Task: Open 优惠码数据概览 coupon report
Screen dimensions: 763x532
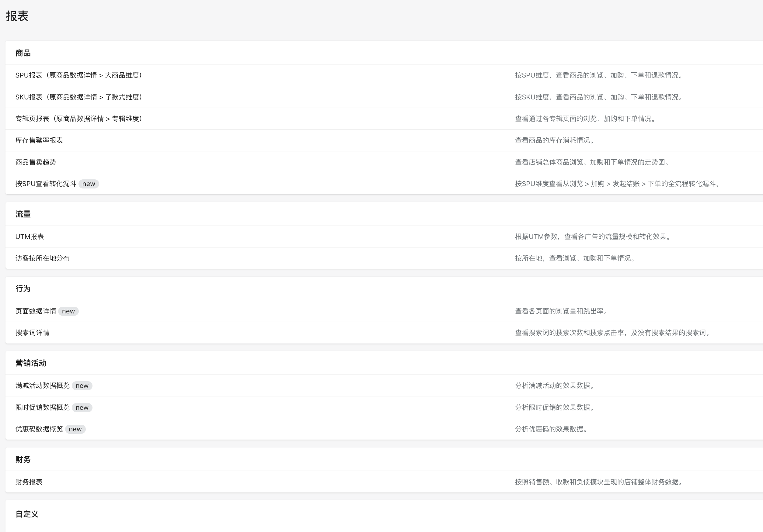Action: (39, 429)
